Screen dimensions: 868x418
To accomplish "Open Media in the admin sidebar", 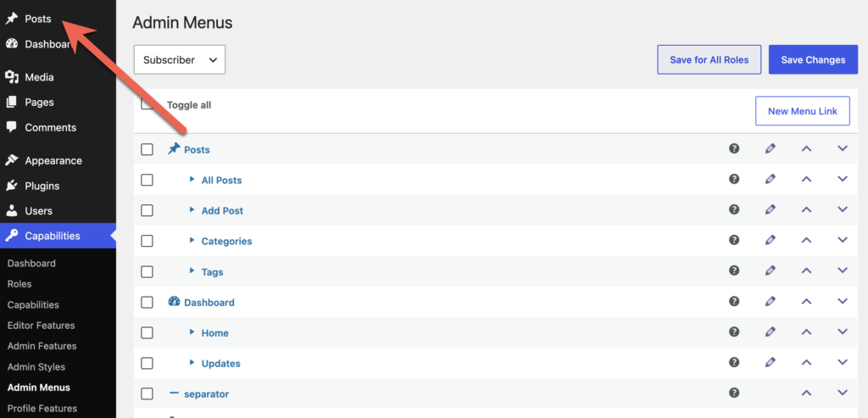I will [39, 77].
